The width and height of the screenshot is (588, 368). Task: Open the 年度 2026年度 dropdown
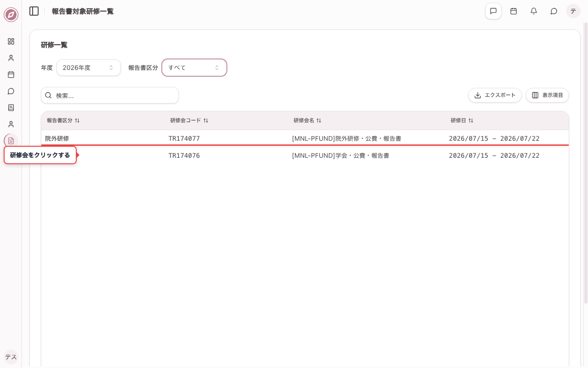pos(89,68)
